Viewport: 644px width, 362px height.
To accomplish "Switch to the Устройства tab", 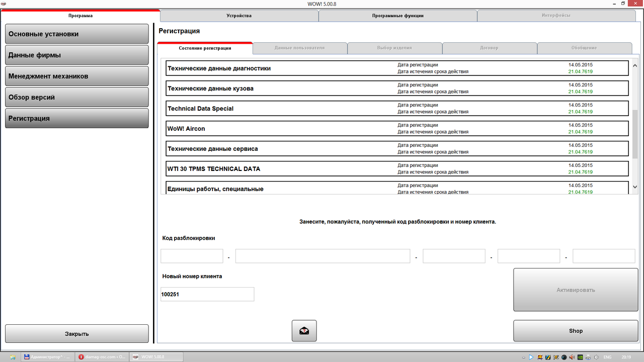I will pos(239,16).
